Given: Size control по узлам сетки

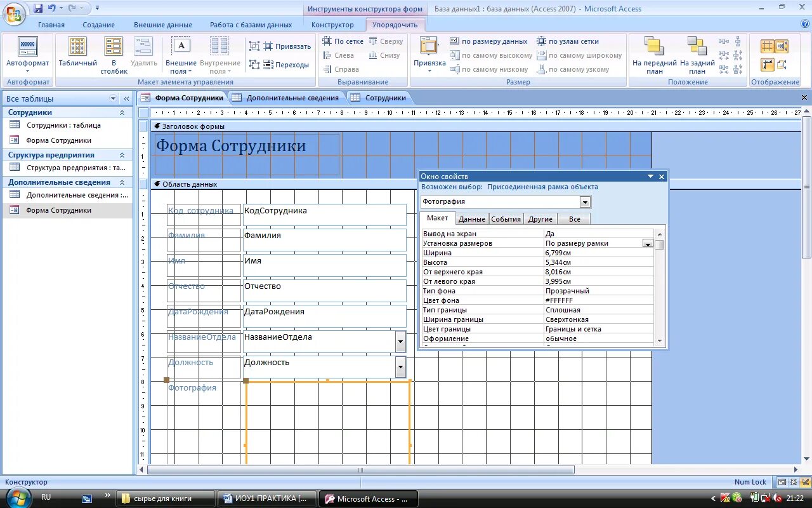Looking at the screenshot, I should click(568, 41).
